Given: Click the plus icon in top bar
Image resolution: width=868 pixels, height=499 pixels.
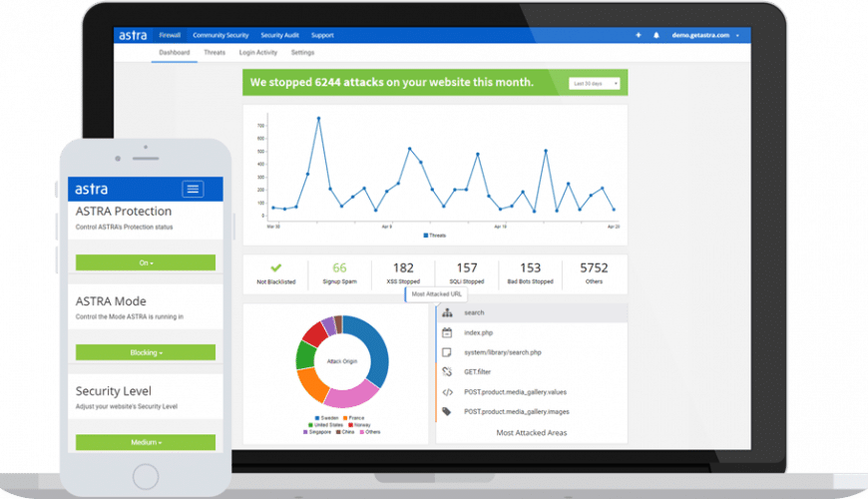Looking at the screenshot, I should coord(638,35).
